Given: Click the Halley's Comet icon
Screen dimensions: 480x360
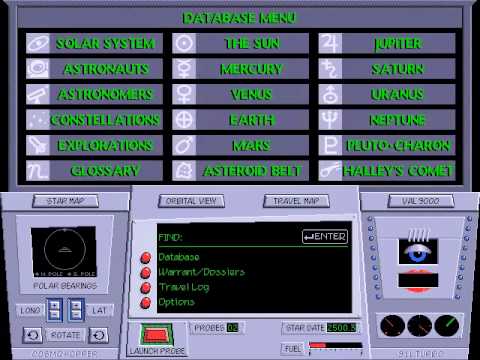Looking at the screenshot, I should tap(330, 170).
